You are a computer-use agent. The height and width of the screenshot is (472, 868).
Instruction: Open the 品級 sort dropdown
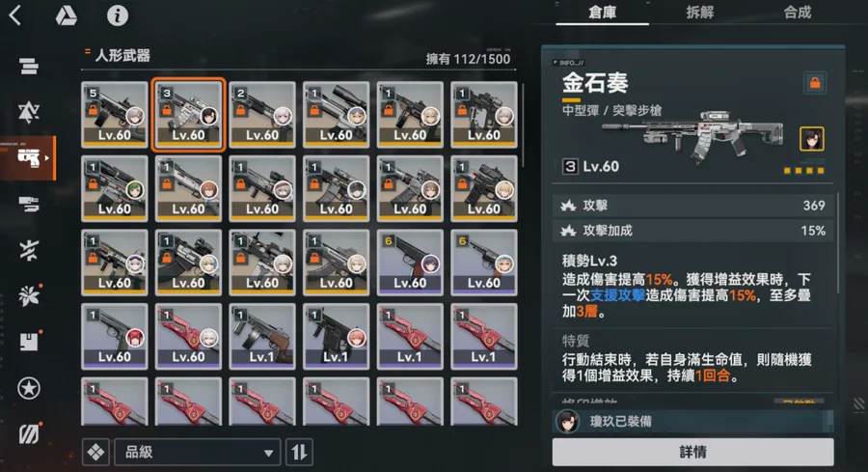198,452
